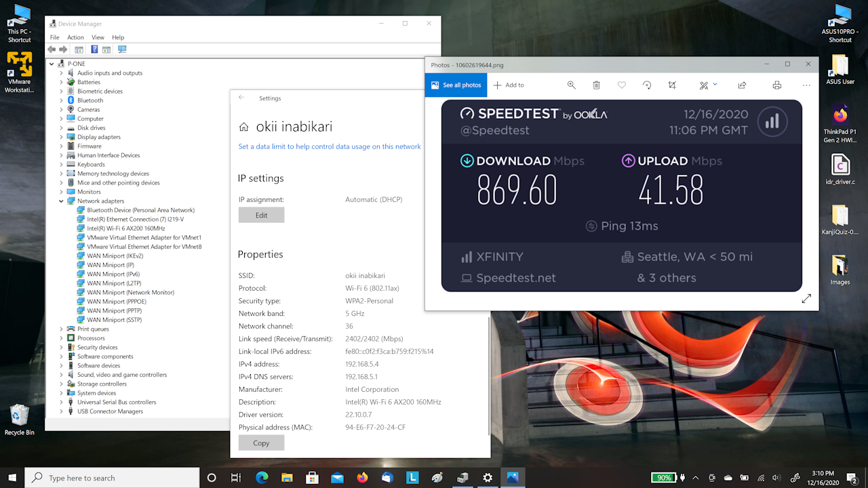Open Microsoft Store from the taskbar
The height and width of the screenshot is (488, 868).
pos(312,478)
